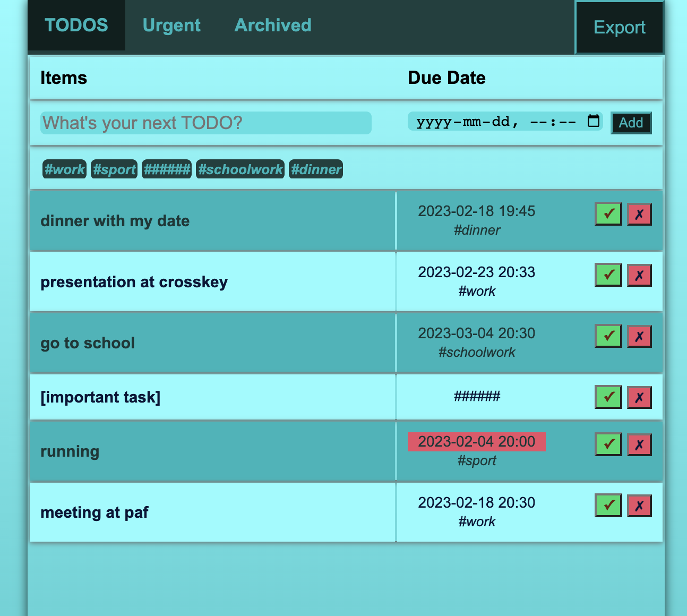Open the Archived tab
The width and height of the screenshot is (687, 616).
tap(273, 25)
